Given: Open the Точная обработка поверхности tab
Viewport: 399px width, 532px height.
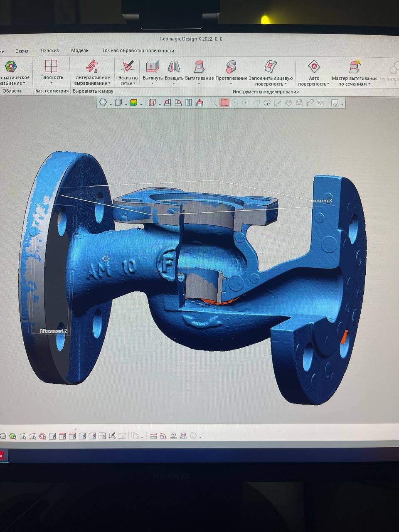Looking at the screenshot, I should pos(138,51).
